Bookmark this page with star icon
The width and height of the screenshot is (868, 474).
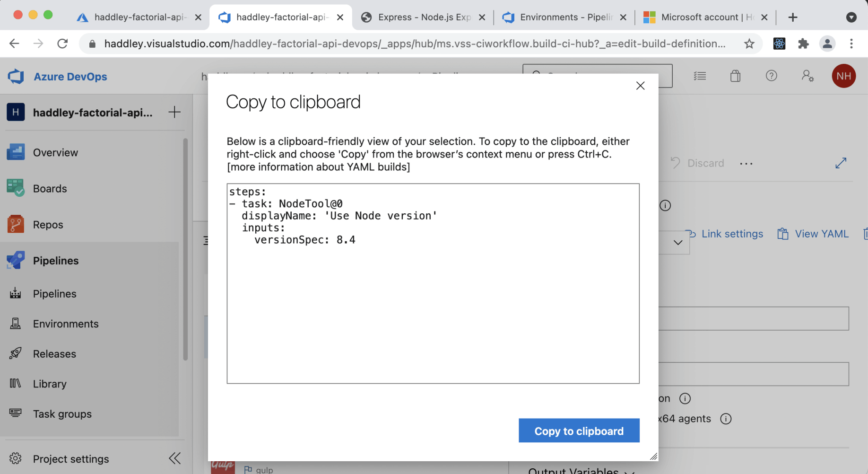point(749,44)
